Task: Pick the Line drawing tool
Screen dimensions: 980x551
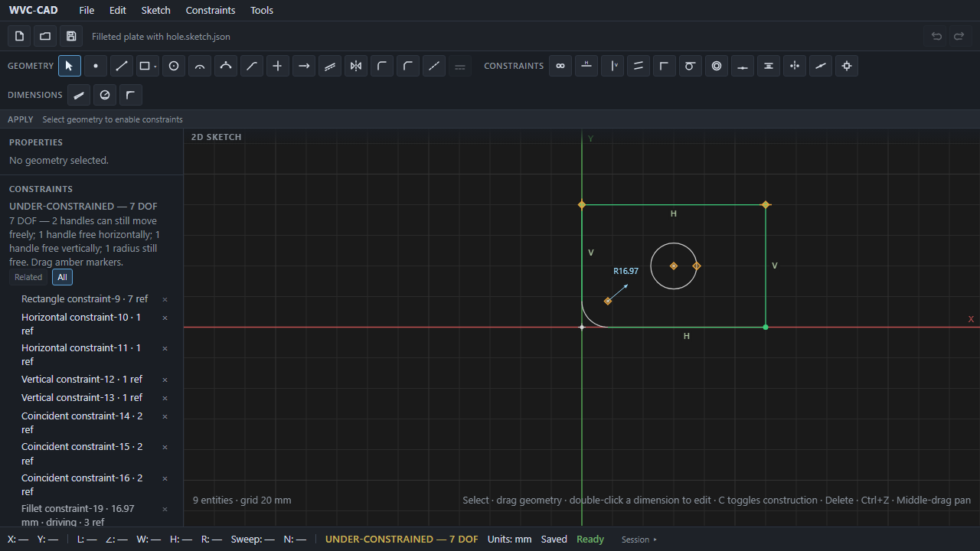Action: click(122, 66)
